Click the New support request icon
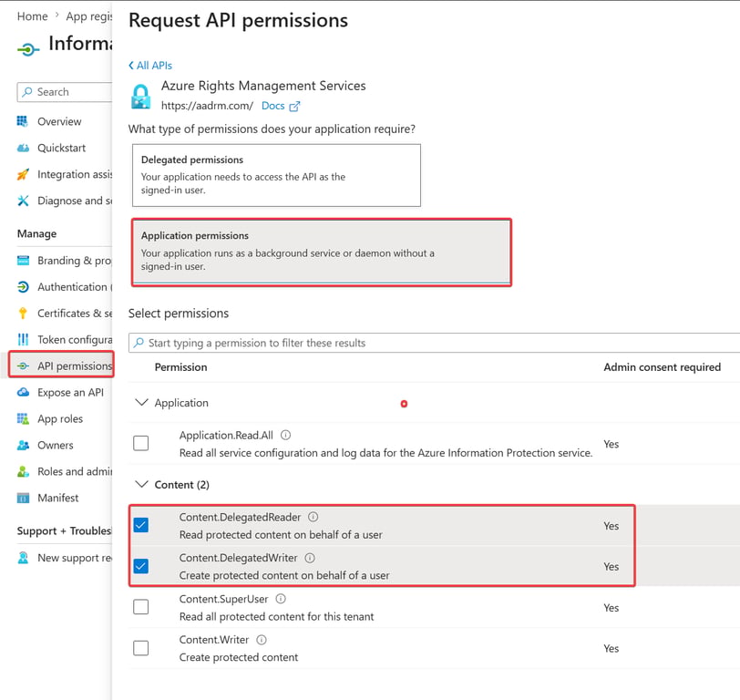This screenshot has height=700, width=740. point(23,558)
